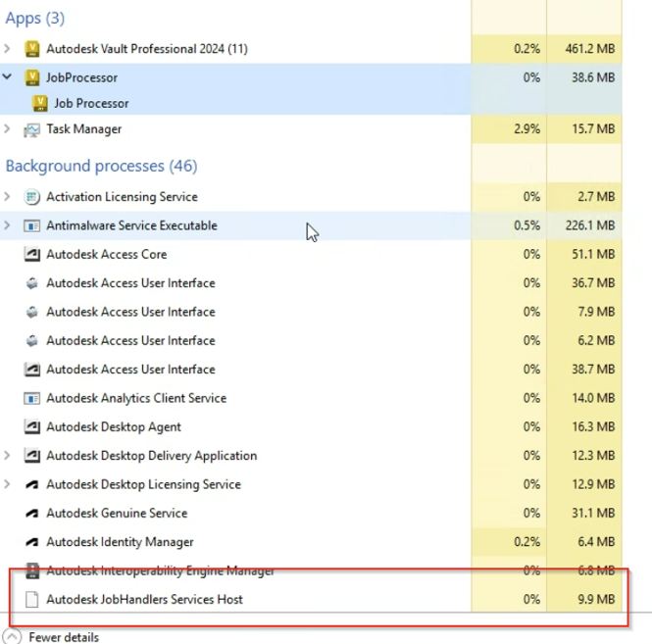652x644 pixels.
Task: Click the 51.1 MB memory value
Action: pos(593,254)
